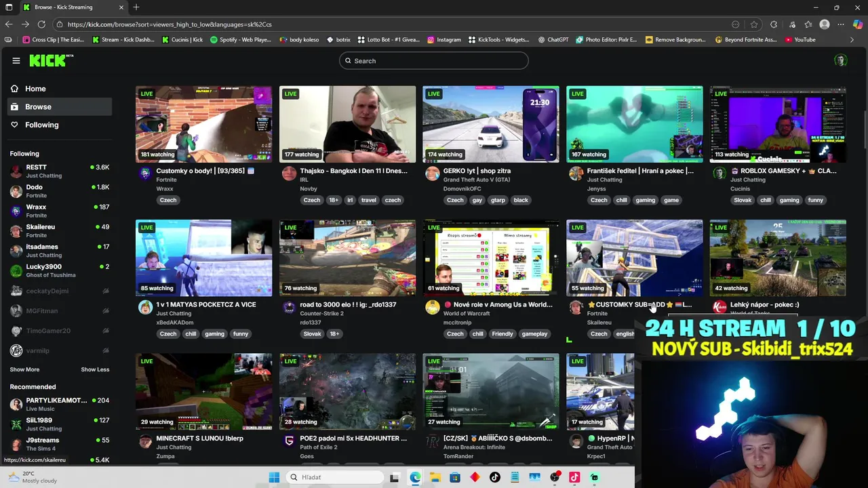Open Task View from taskbar

pyautogui.click(x=395, y=477)
